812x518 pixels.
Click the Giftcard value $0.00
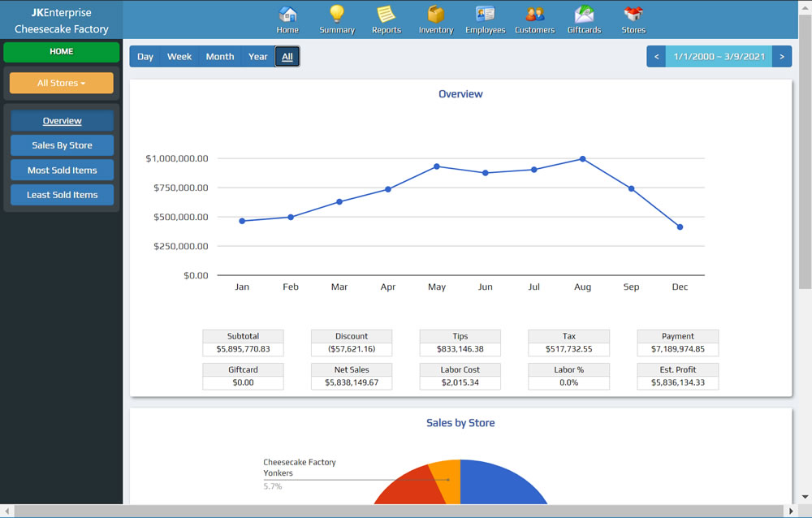coord(243,382)
